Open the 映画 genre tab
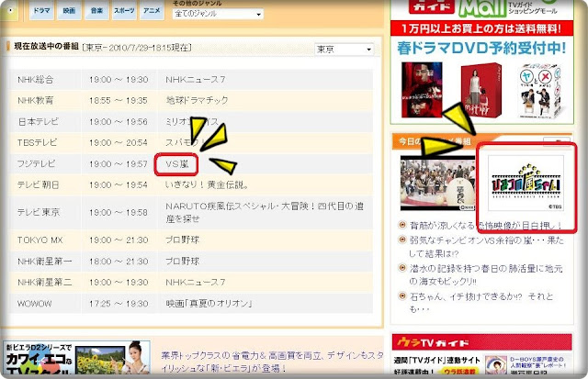 coord(69,10)
